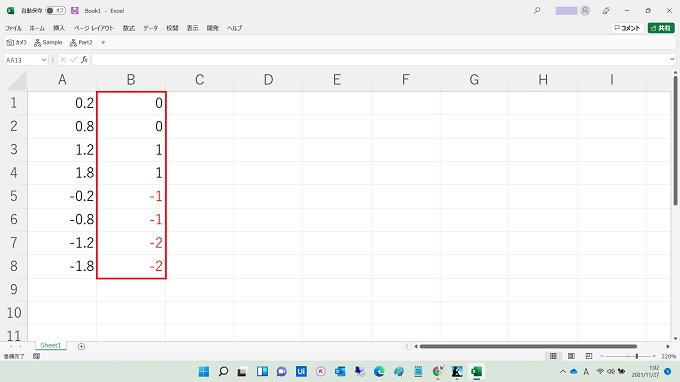680x382 pixels.
Task: Switch to Page Break Preview view
Action: click(x=588, y=356)
